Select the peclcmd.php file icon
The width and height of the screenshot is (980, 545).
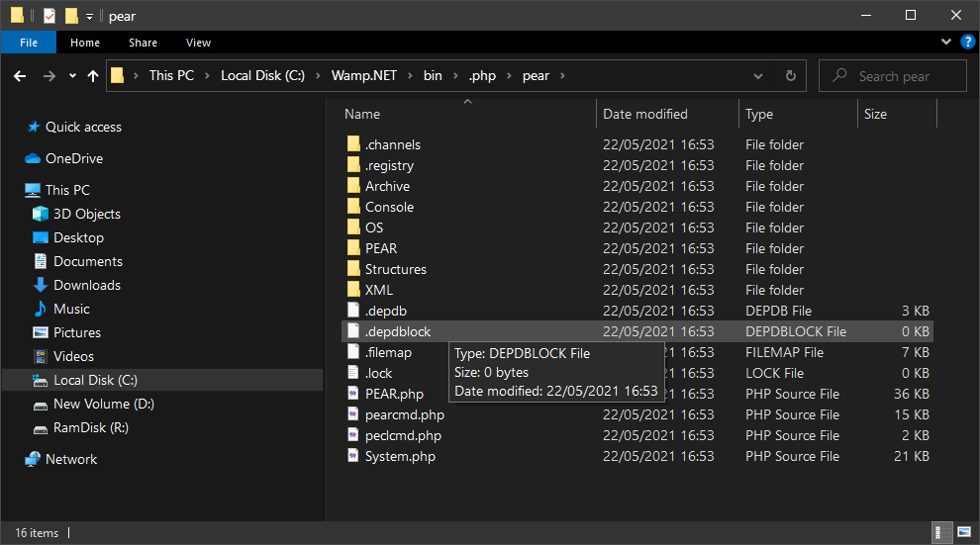point(353,435)
